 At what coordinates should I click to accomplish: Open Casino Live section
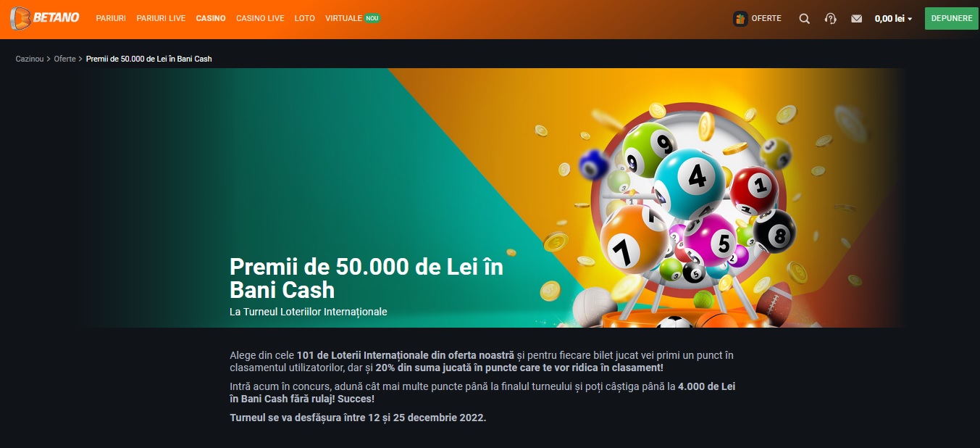[x=260, y=18]
